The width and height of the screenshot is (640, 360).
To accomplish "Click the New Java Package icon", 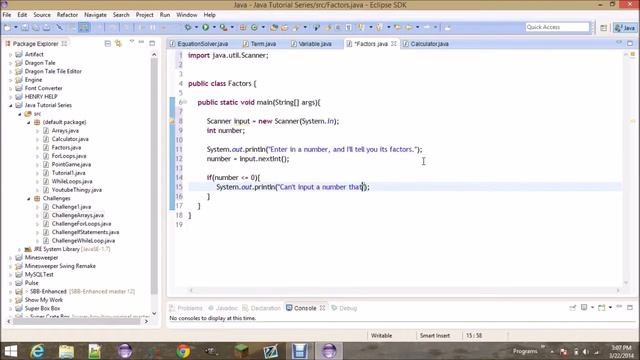I will pyautogui.click(x=243, y=27).
